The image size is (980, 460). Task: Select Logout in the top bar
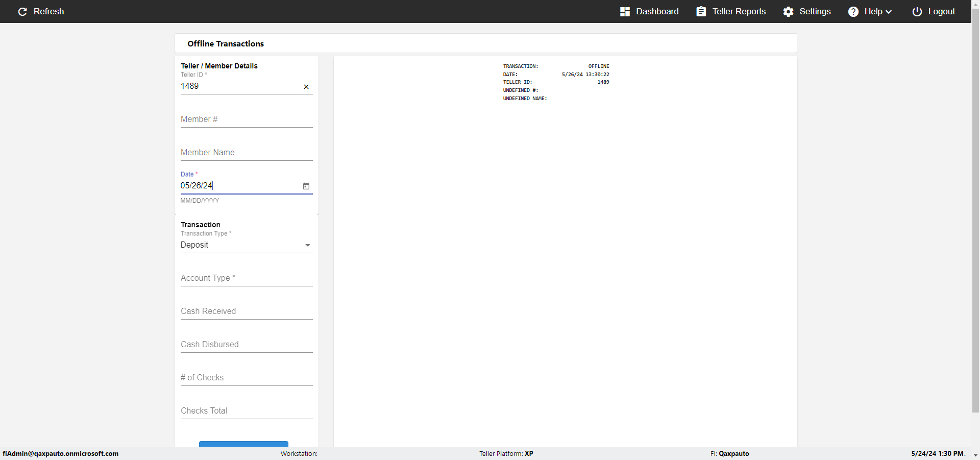coord(934,11)
